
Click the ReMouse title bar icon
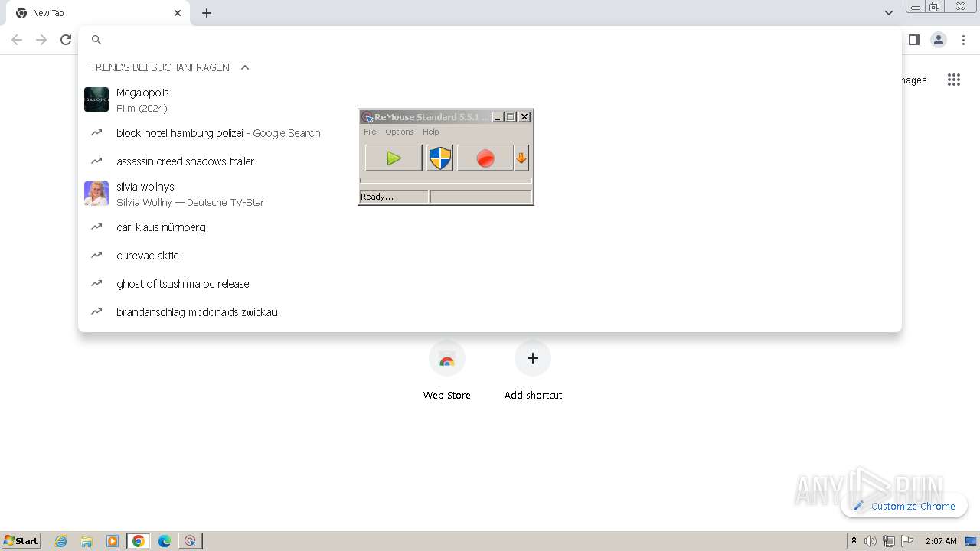click(367, 117)
